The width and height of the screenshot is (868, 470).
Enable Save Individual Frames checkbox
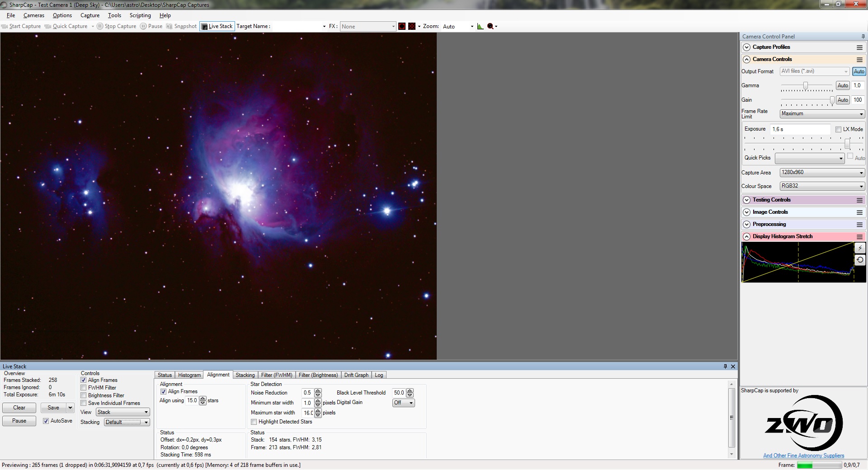pos(84,403)
